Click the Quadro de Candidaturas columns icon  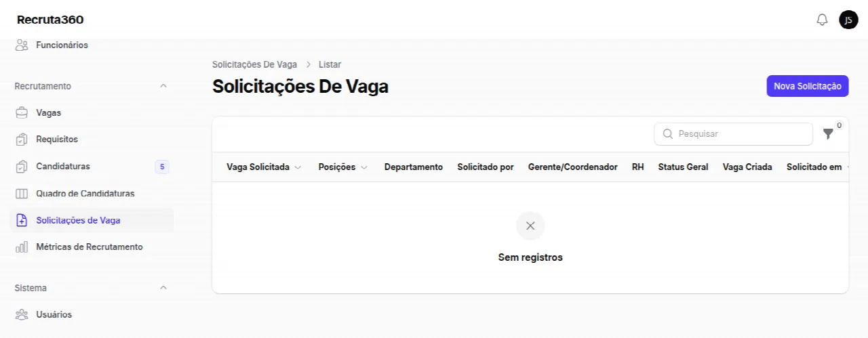coord(22,194)
